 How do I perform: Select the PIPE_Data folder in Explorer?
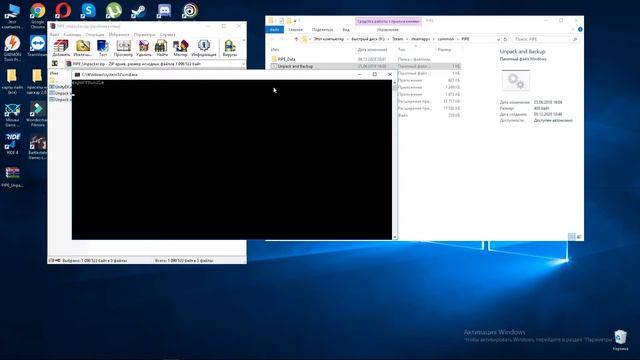pyautogui.click(x=286, y=59)
